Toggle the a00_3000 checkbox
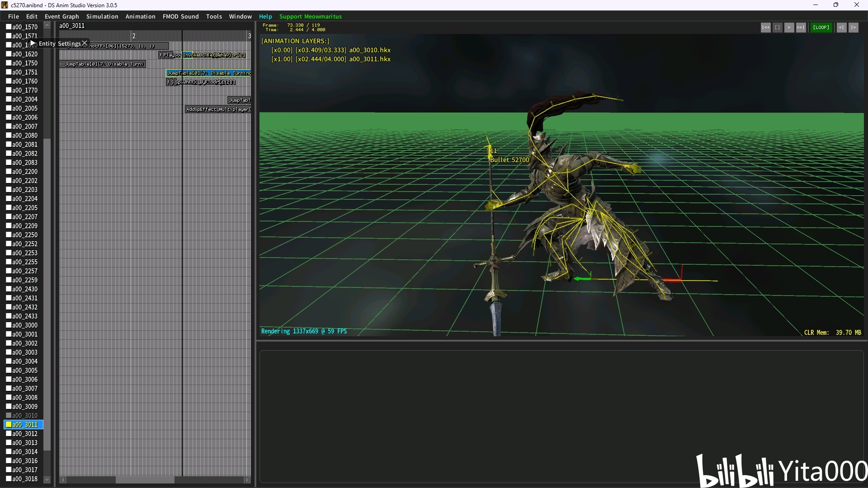The width and height of the screenshot is (868, 488). click(9, 325)
